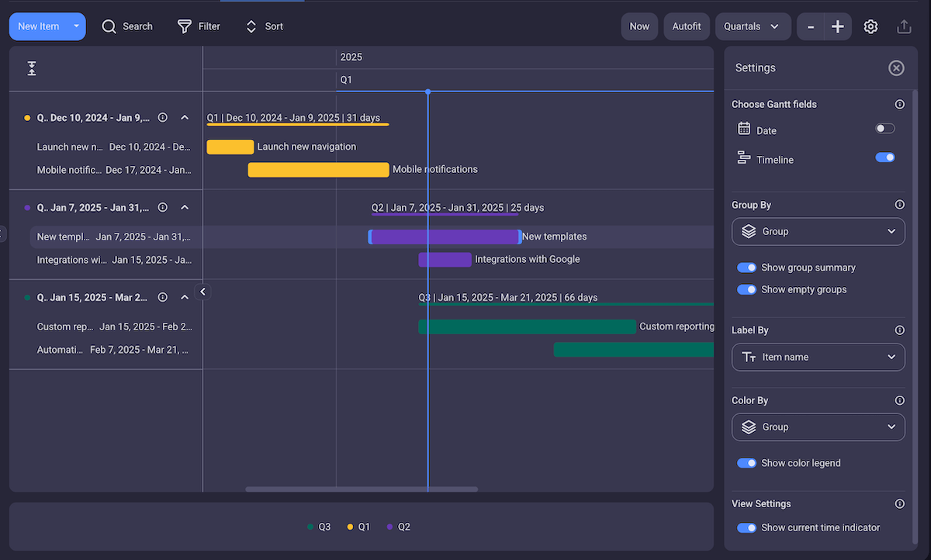Image resolution: width=931 pixels, height=560 pixels.
Task: Click the Q2 purple legend swatch
Action: (x=389, y=527)
